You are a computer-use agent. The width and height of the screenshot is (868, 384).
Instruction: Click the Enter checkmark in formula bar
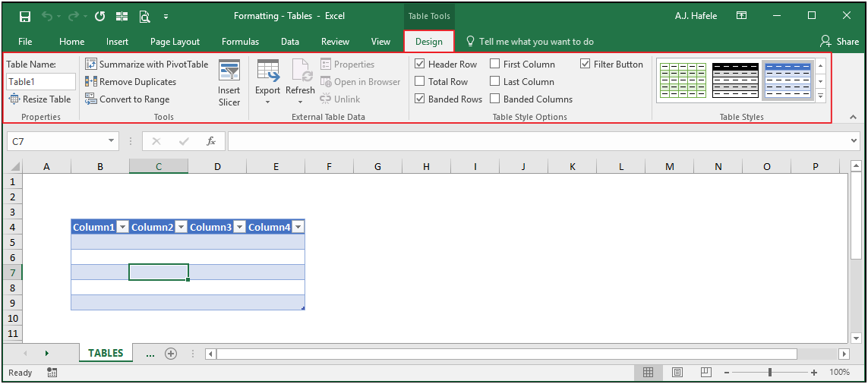coord(184,141)
